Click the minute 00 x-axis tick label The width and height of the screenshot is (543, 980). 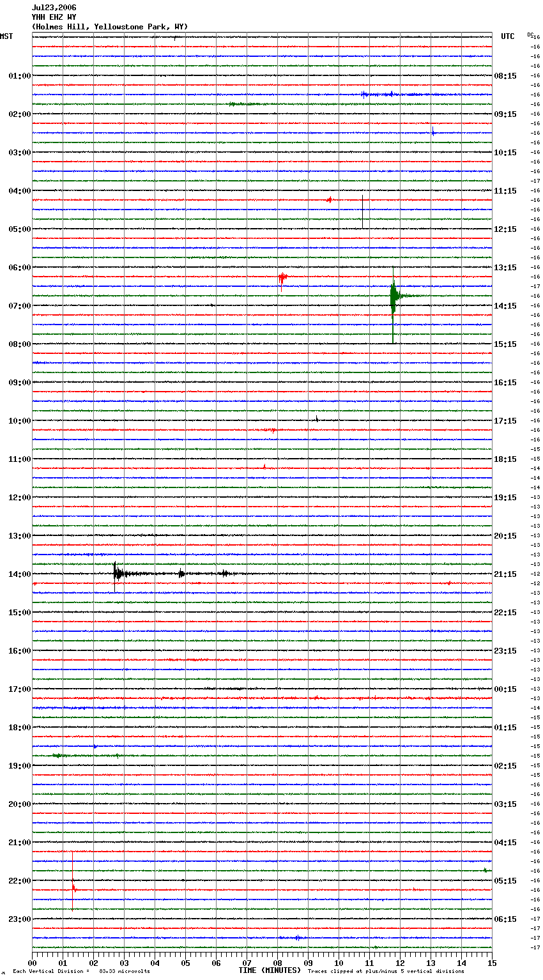pyautogui.click(x=32, y=963)
